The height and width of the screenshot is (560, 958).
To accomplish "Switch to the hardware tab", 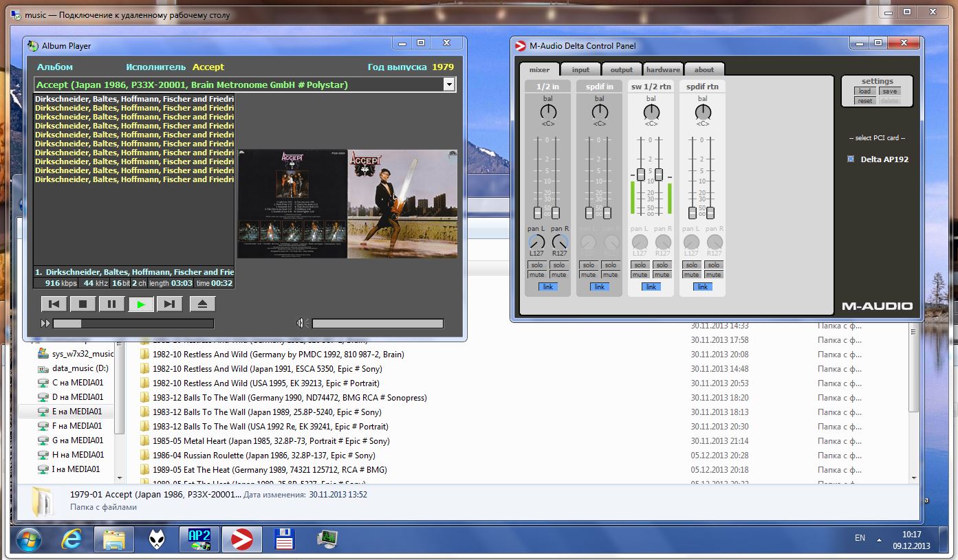I will [x=663, y=69].
